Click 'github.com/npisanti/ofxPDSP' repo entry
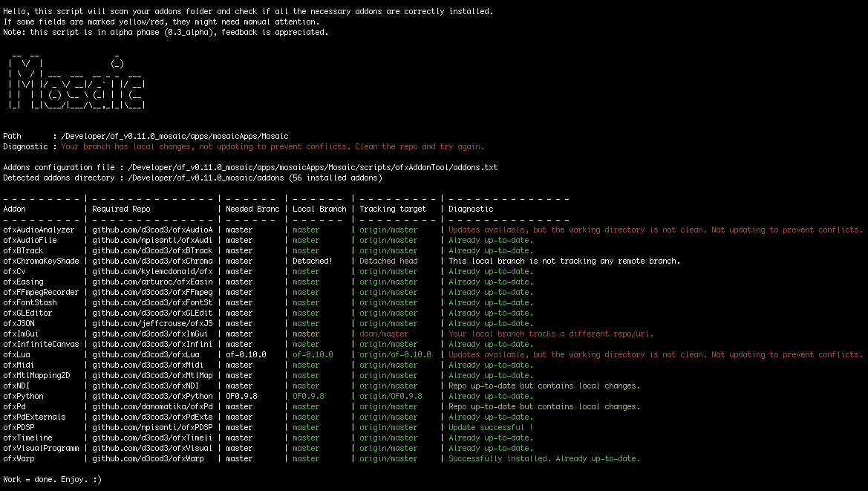Screen dimensions: 868x491 (x=152, y=427)
